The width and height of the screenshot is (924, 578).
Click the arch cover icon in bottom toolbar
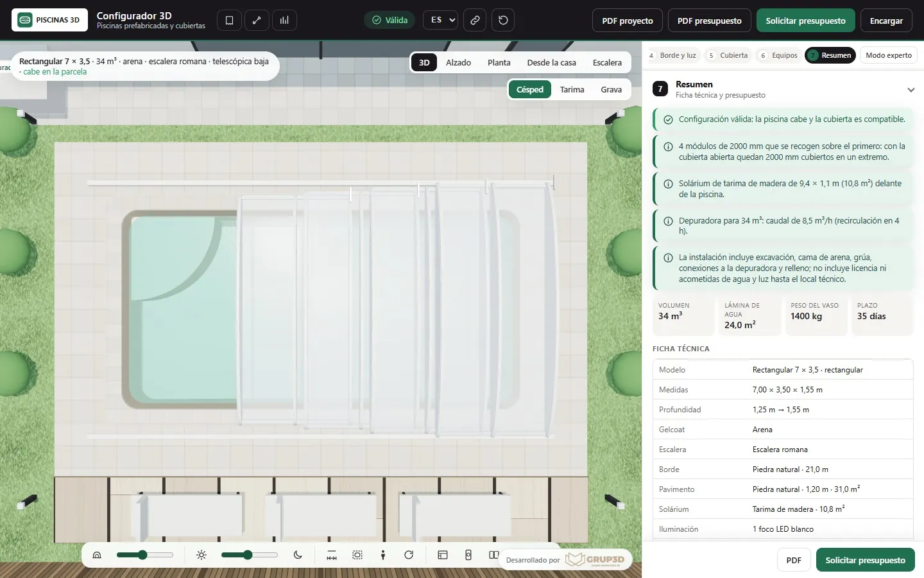[97, 555]
